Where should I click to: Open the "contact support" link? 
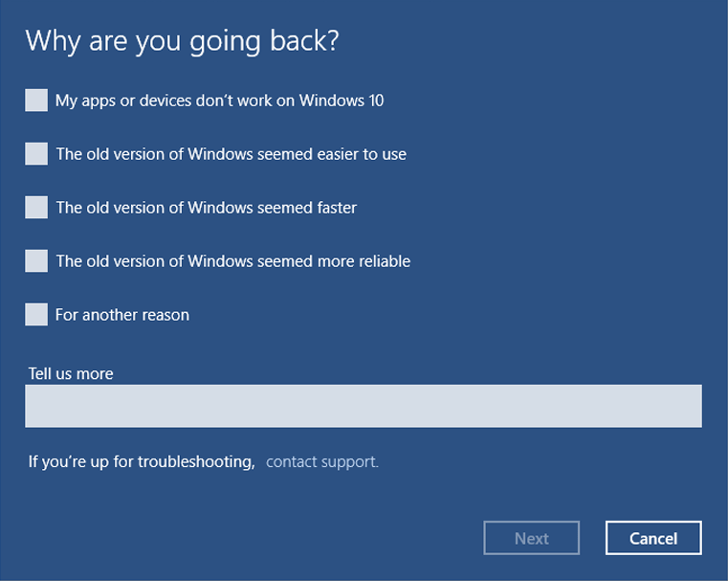(x=322, y=461)
